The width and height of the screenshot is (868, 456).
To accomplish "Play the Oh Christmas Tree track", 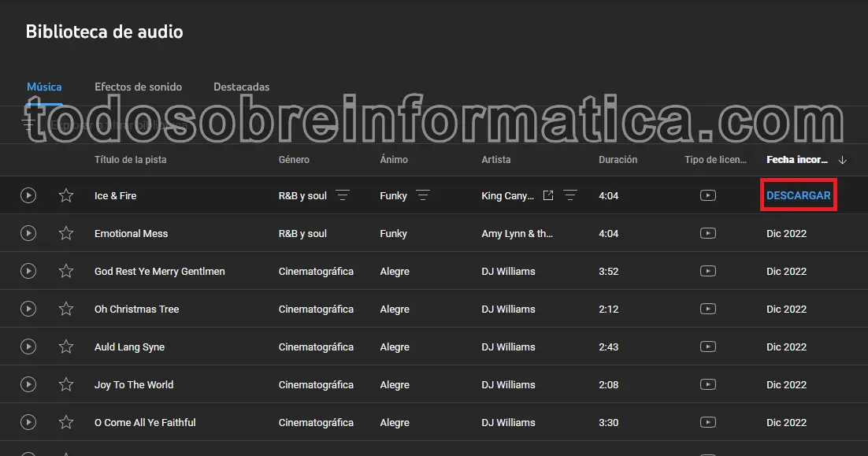I will (x=28, y=309).
